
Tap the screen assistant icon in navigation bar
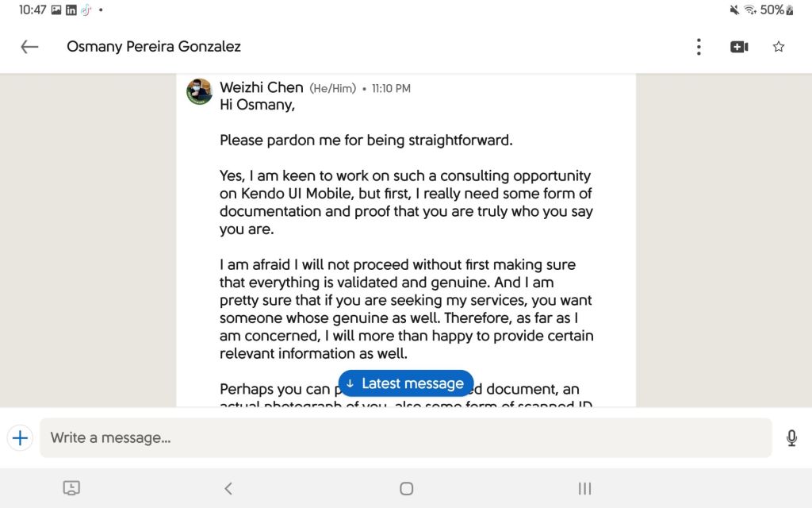click(x=71, y=489)
